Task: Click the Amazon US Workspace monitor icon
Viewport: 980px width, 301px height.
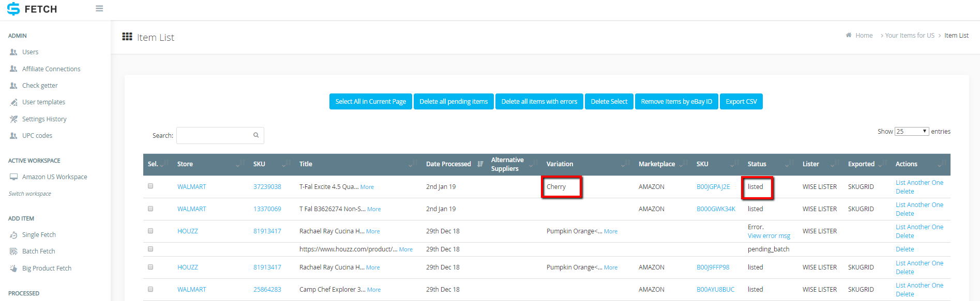Action: click(13, 177)
